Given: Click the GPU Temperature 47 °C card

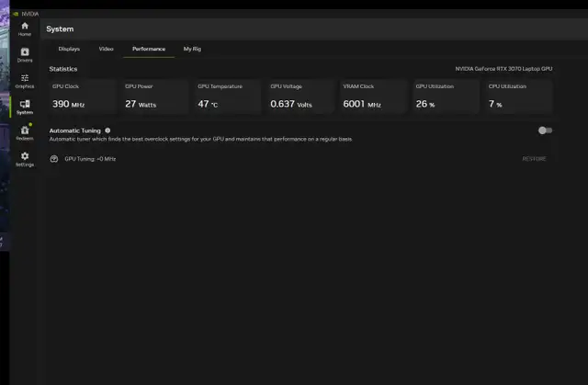Looking at the screenshot, I should point(228,96).
